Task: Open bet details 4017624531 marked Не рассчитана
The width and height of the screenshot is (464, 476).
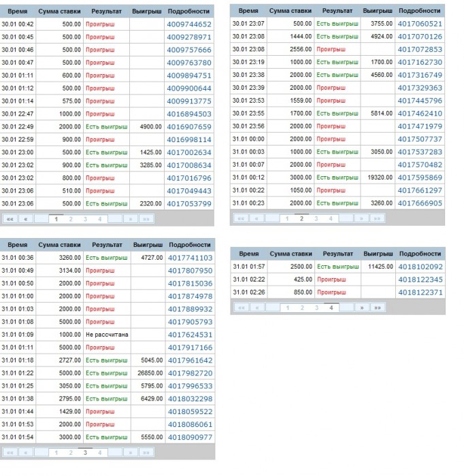Action: 190,335
